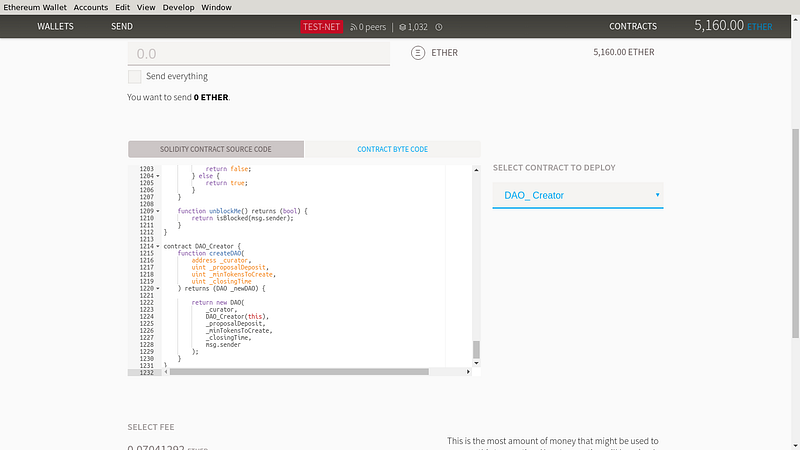Switch to Solidity Contract Source Code tab
Screen dimensions: 800x450
tap(216, 149)
